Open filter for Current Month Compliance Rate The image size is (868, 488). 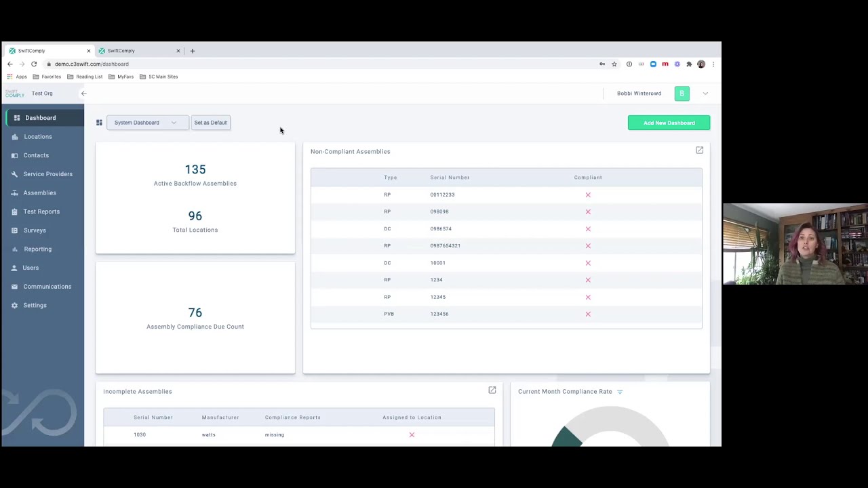pos(620,392)
